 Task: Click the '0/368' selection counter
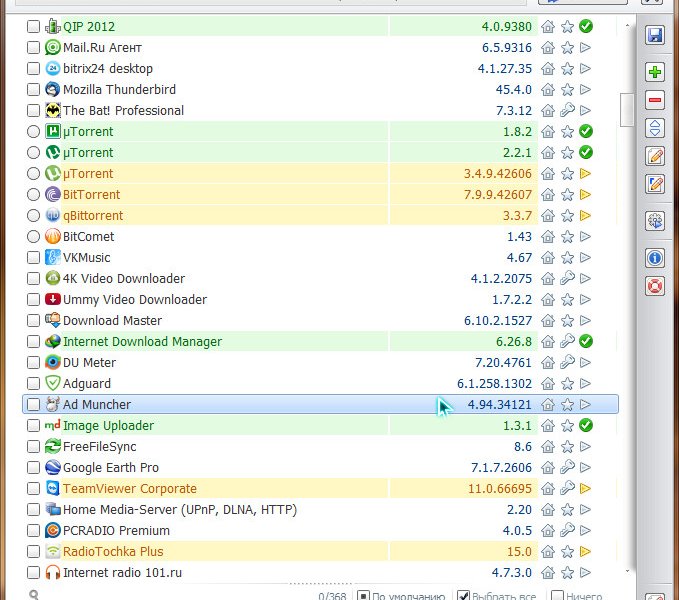click(332, 596)
